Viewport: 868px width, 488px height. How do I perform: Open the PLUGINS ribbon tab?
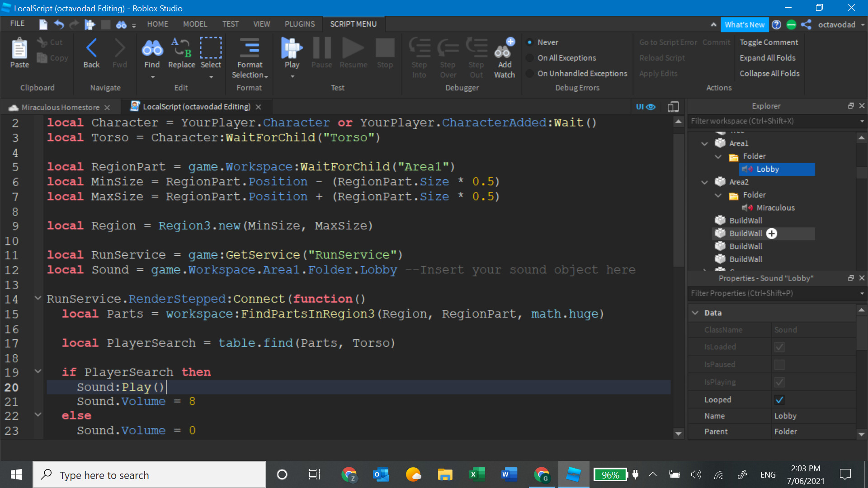pyautogui.click(x=300, y=24)
